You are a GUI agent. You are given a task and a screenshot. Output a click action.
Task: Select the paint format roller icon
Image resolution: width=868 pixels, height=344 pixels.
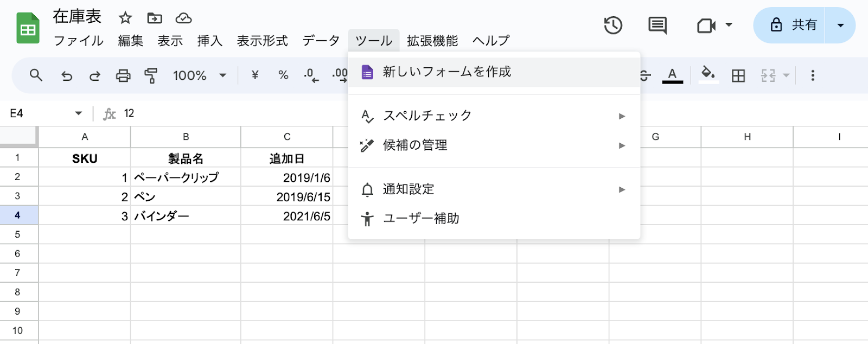point(151,75)
